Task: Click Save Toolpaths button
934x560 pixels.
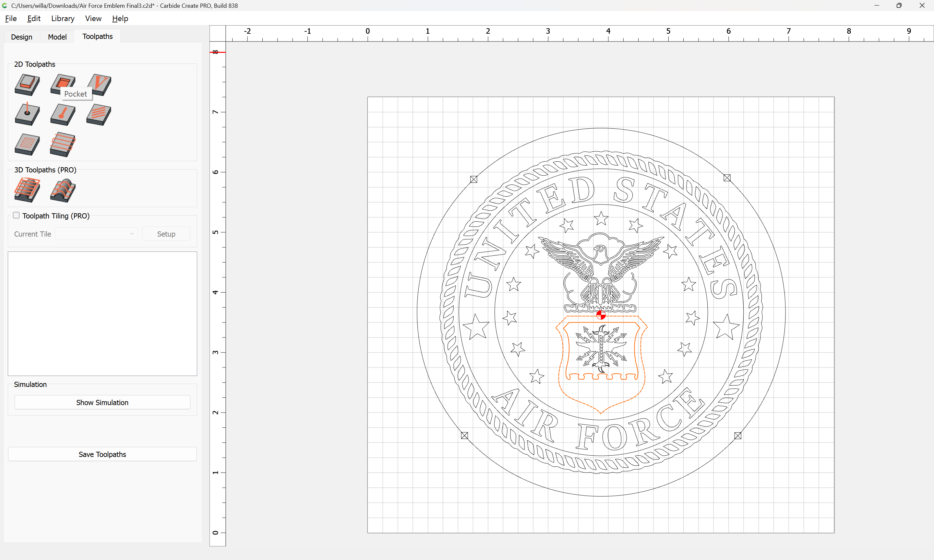Action: click(x=102, y=454)
